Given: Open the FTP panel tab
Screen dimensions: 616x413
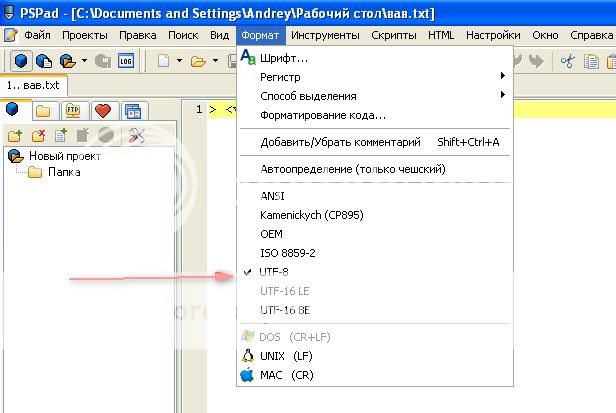Looking at the screenshot, I should click(x=73, y=111).
